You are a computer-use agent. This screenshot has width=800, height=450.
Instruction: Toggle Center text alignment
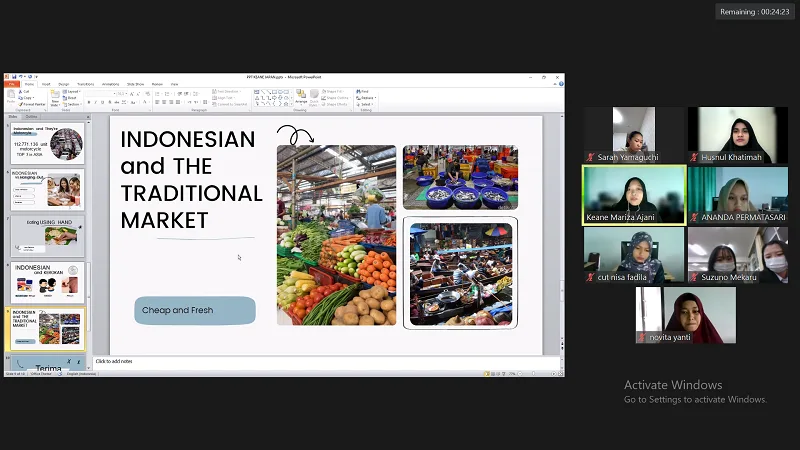point(164,102)
